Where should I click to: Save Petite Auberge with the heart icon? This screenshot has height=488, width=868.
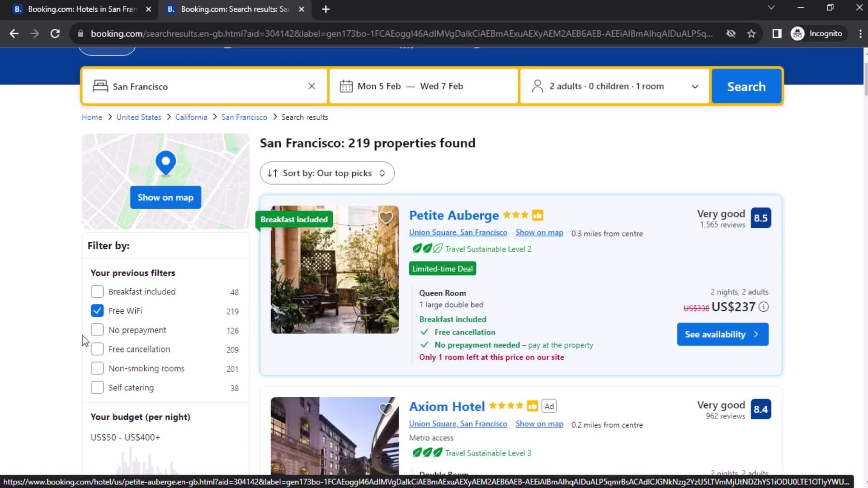(x=386, y=218)
